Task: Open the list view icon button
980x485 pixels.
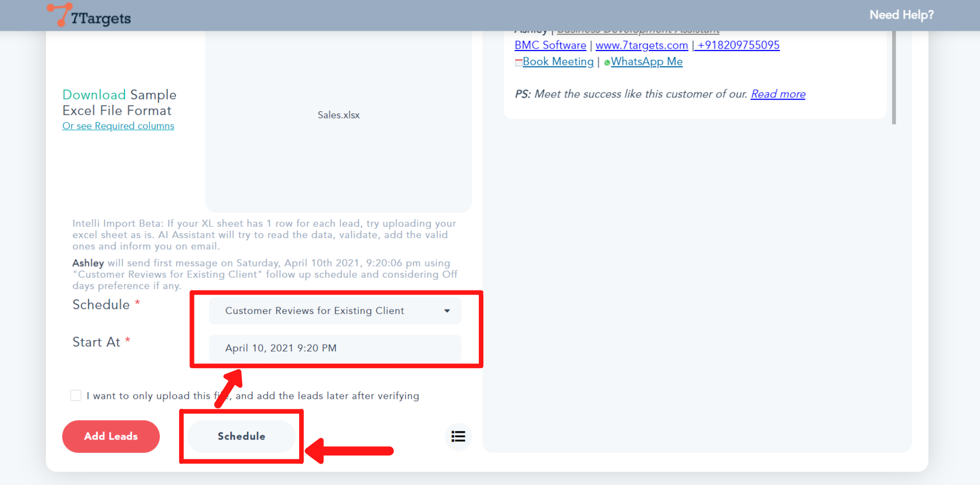Action: point(458,436)
